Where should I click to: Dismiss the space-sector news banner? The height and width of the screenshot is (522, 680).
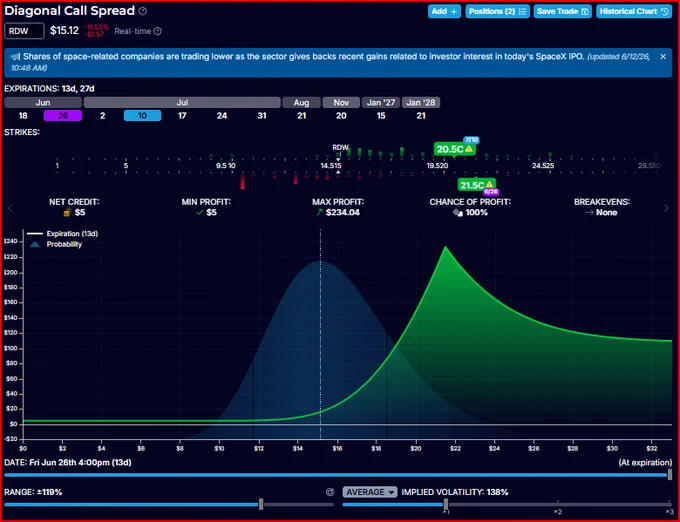point(663,56)
